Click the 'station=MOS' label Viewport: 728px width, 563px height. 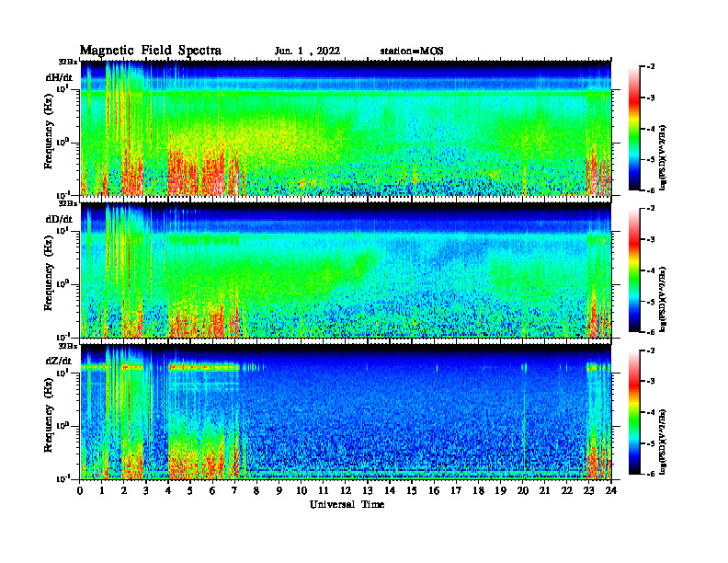(412, 52)
